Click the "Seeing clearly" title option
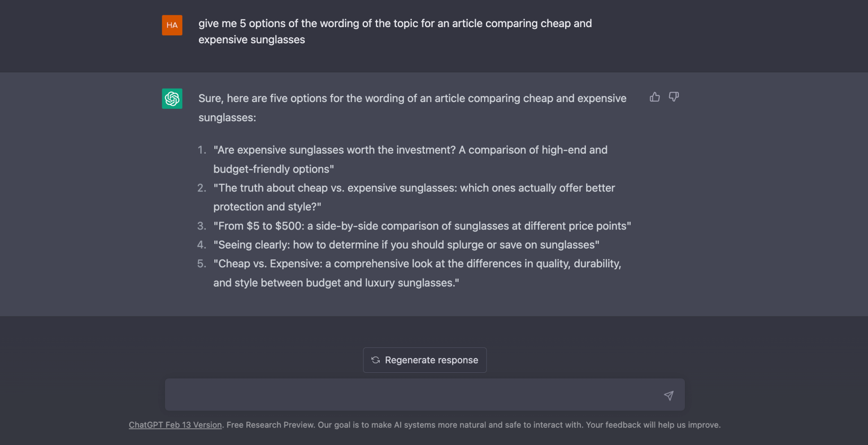Viewport: 868px width, 445px height. click(406, 245)
